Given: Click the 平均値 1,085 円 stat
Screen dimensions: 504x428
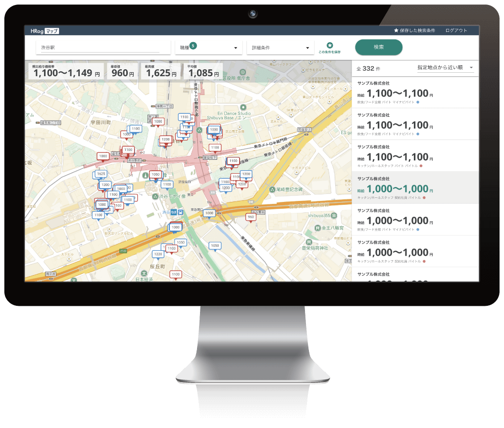Looking at the screenshot, I should 204,71.
